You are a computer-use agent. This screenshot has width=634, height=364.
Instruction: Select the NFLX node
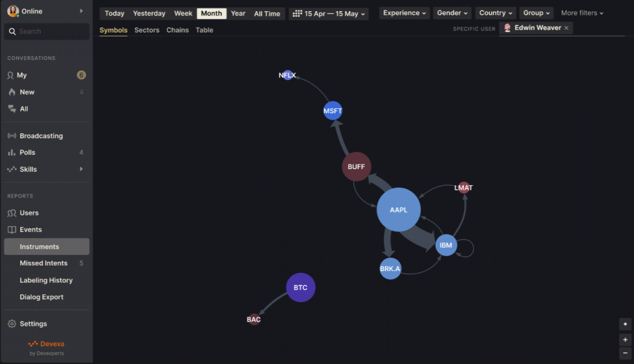click(287, 76)
